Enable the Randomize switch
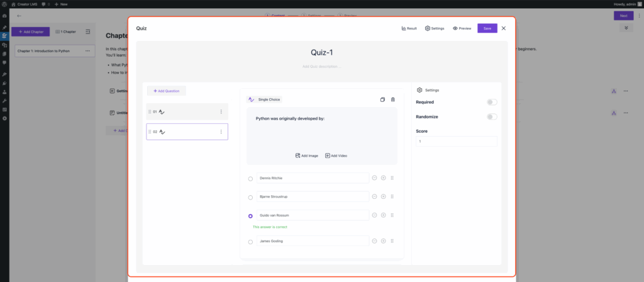This screenshot has width=644, height=282. [x=491, y=116]
